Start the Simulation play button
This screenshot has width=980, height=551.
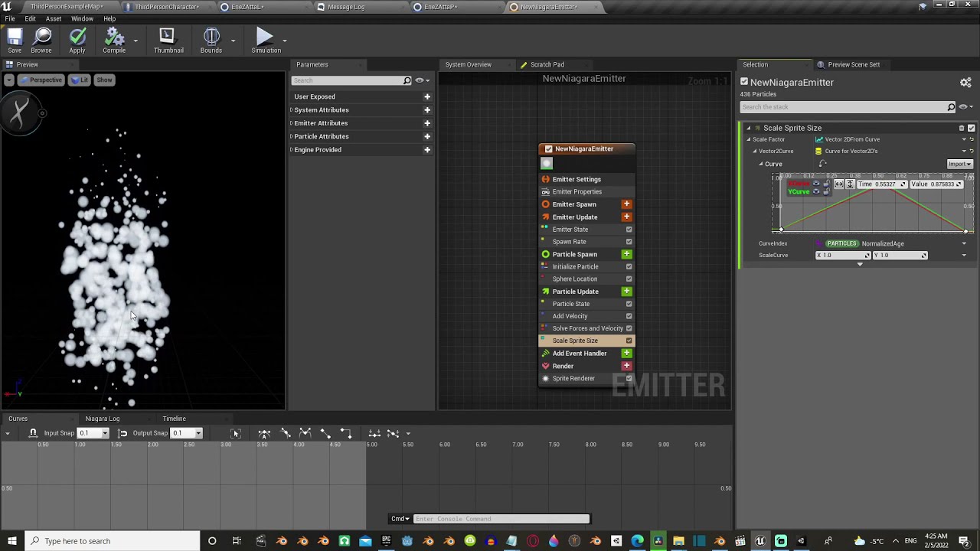(265, 41)
